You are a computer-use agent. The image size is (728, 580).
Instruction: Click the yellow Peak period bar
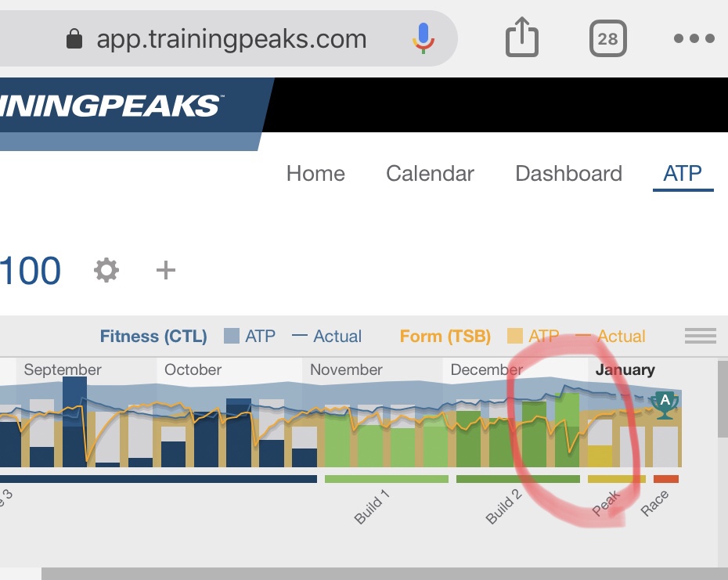[616, 479]
